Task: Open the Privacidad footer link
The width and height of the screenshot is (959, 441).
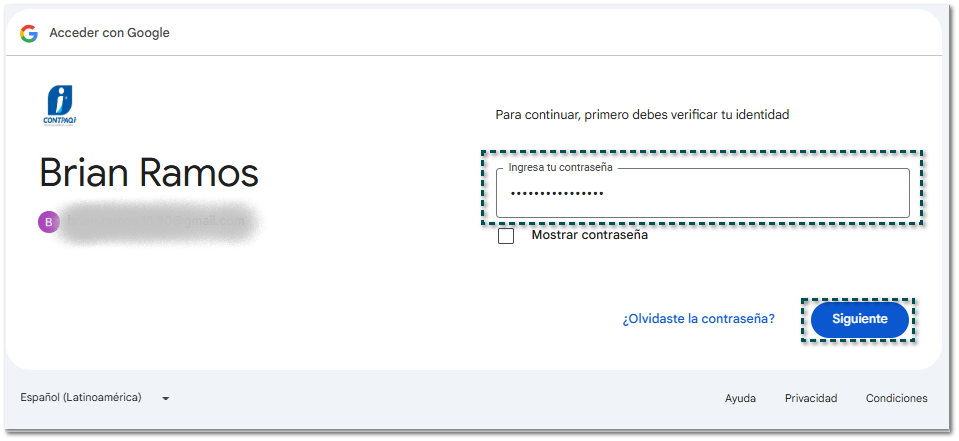Action: click(810, 398)
